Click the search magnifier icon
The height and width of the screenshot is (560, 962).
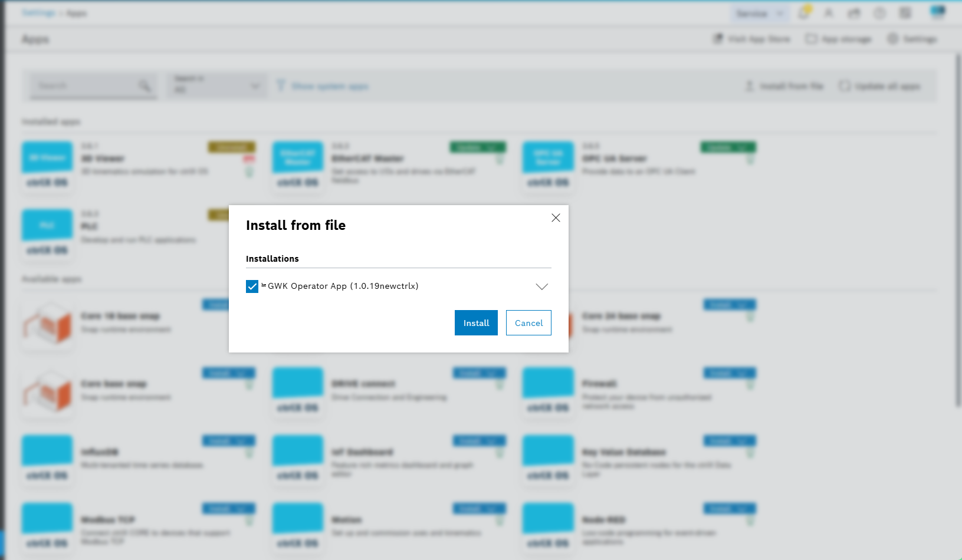tap(145, 86)
